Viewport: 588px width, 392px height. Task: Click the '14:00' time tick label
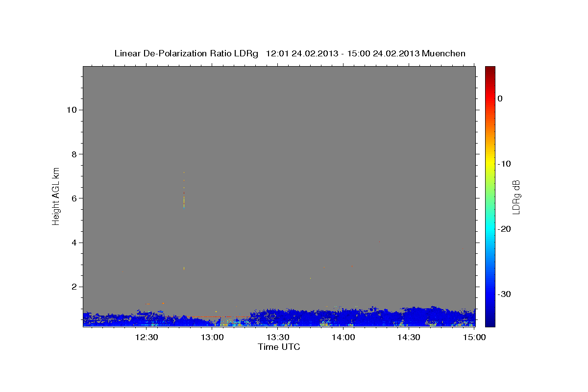coord(343,337)
